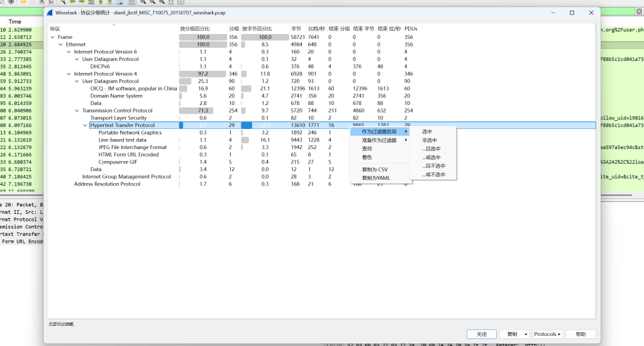Collapse Hypertext Transfer Protocol children
This screenshot has height=346, width=644.
coord(85,125)
